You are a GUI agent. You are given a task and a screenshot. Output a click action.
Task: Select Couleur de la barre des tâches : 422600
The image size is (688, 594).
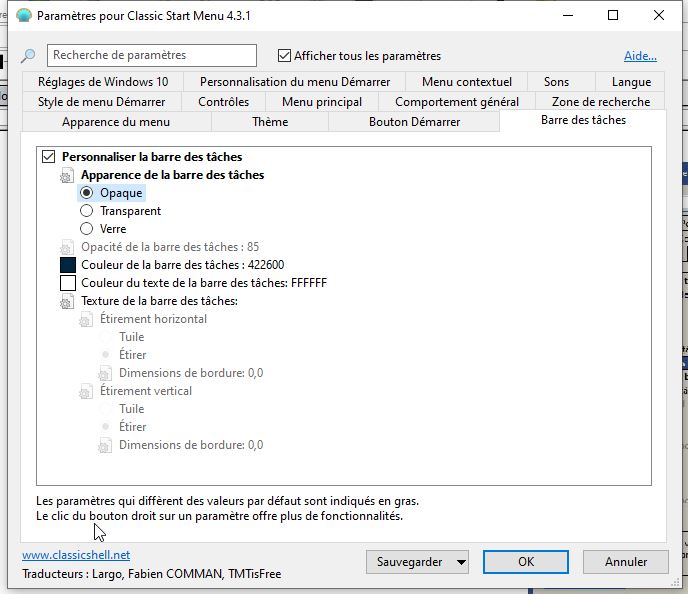coord(183,265)
